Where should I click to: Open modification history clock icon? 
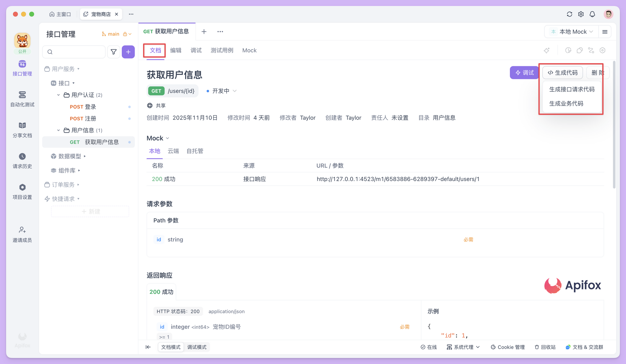coord(568,50)
